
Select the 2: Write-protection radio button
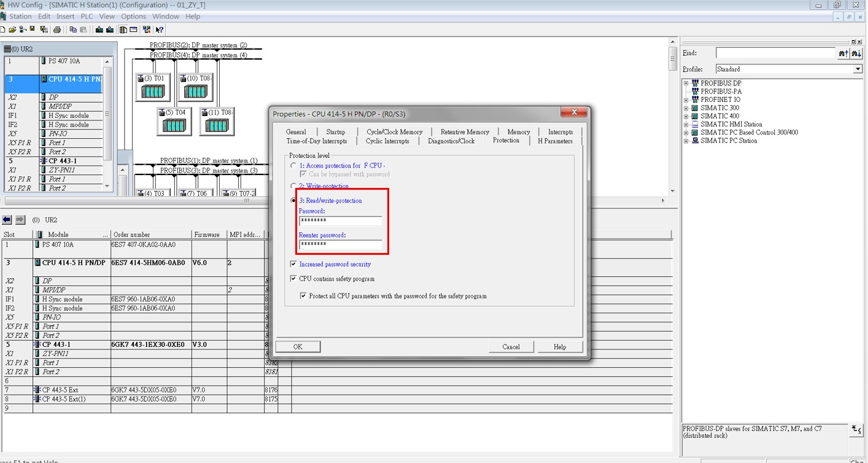click(293, 185)
